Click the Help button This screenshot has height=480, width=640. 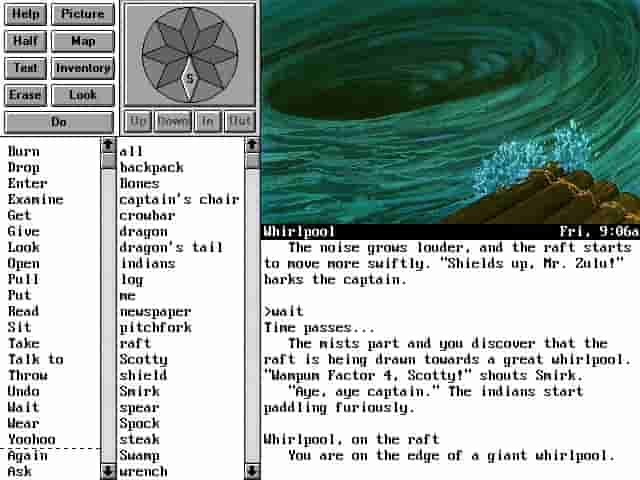(x=26, y=14)
